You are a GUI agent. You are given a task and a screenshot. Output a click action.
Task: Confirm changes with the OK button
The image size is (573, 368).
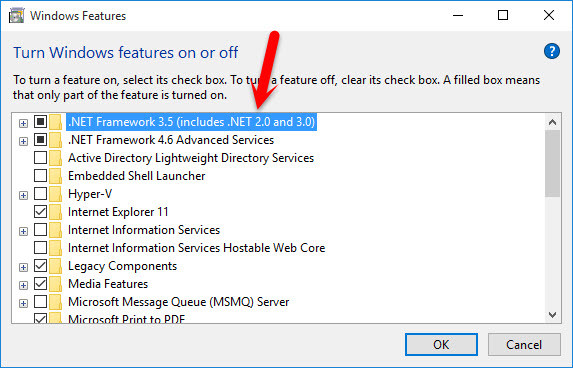[x=441, y=344]
